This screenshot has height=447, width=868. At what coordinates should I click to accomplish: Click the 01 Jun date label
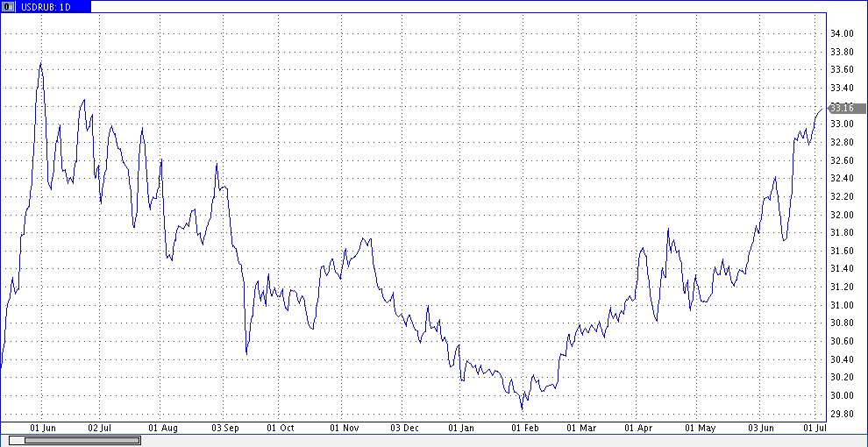43,429
